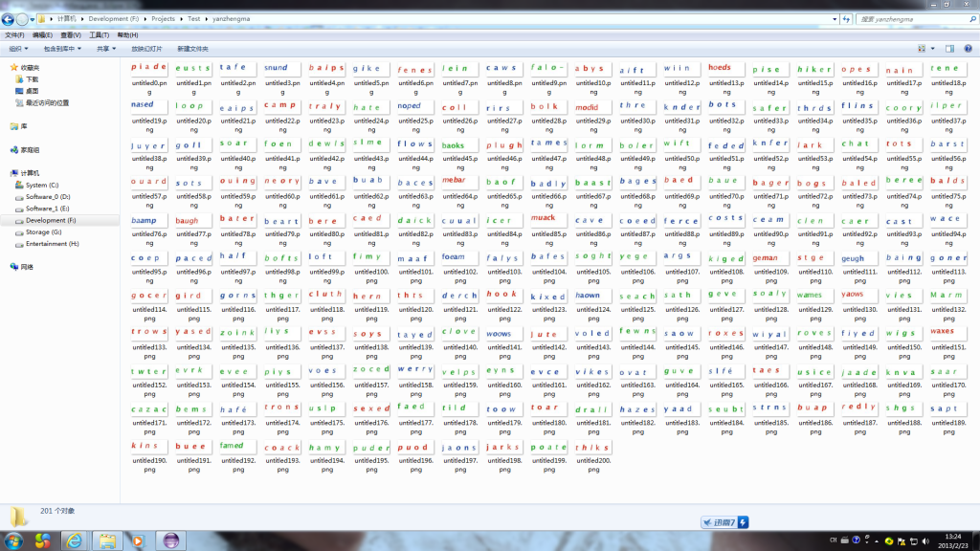Select file name untitled100.png
Screen dimensions: 980x551
coord(371,276)
